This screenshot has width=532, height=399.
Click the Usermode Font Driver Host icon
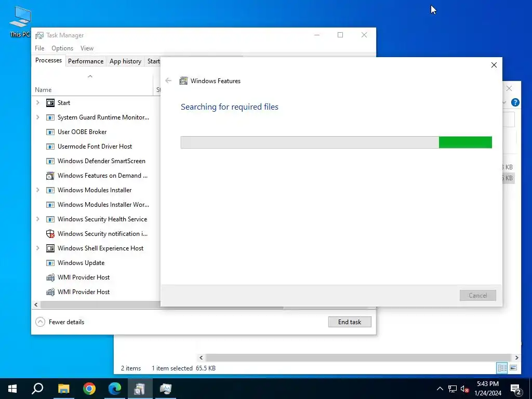(50, 147)
